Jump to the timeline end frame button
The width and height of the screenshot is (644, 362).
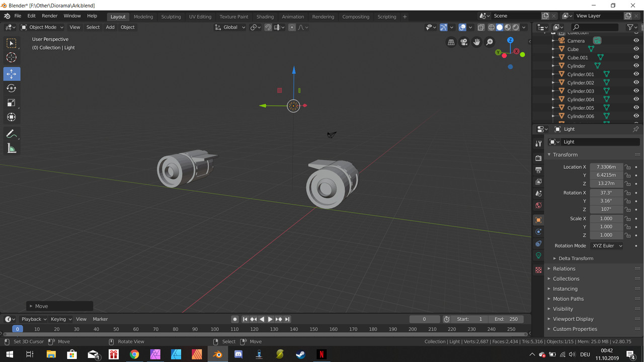[287, 319]
